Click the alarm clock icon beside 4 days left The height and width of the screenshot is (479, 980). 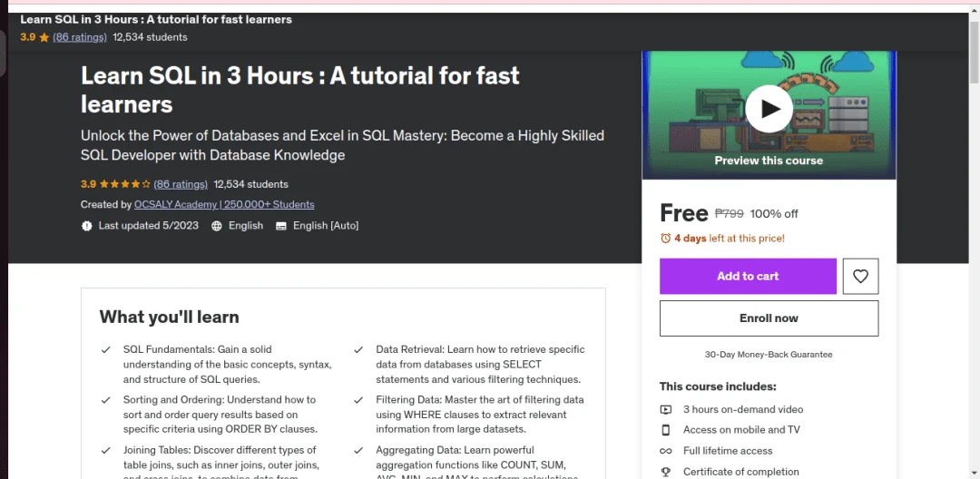click(666, 238)
